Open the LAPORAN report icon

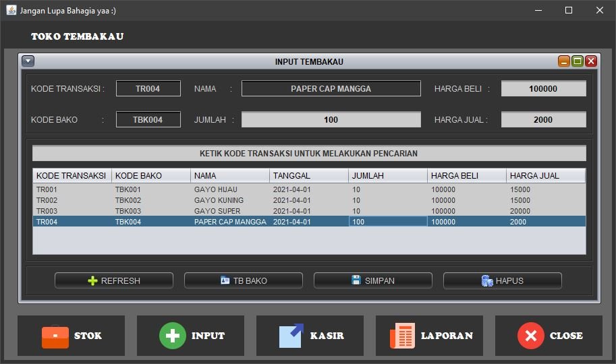tap(403, 336)
